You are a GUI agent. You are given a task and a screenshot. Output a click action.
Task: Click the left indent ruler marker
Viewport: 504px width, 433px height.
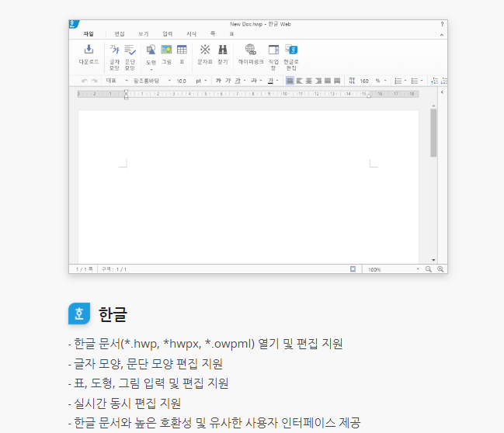pos(126,95)
